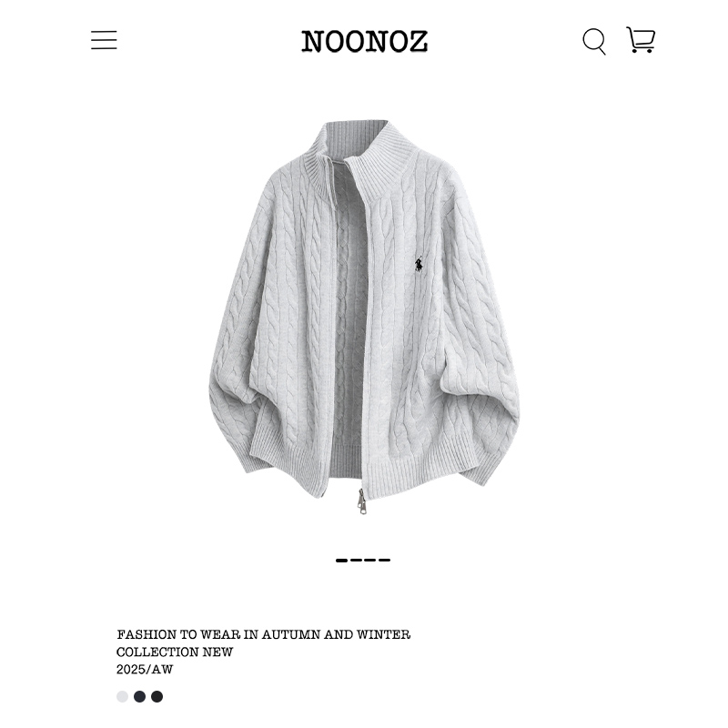
Task: Choose the navy color swatch
Action: click(x=140, y=696)
